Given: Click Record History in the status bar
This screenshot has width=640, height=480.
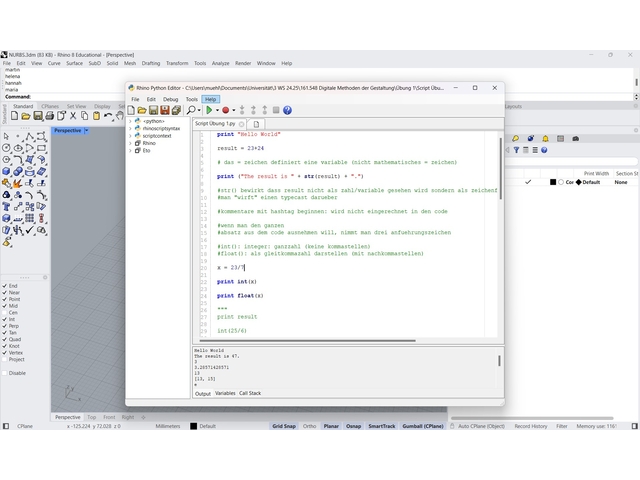Looking at the screenshot, I should (531, 426).
